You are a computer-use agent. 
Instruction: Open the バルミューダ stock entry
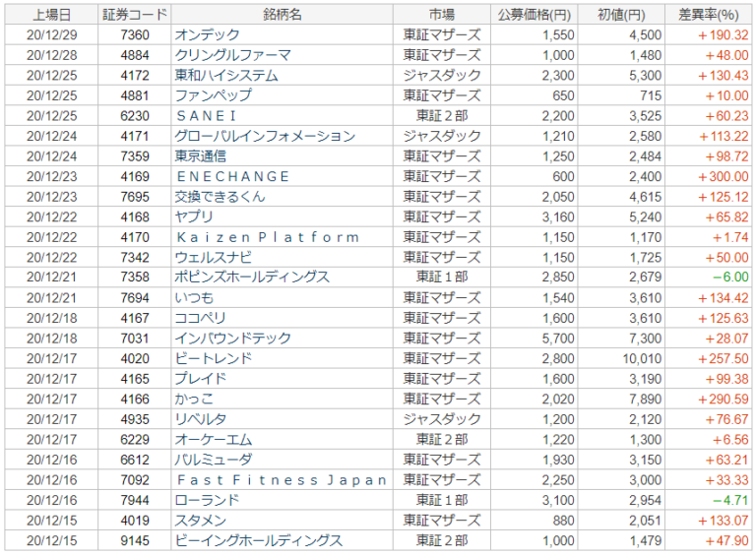(214, 460)
